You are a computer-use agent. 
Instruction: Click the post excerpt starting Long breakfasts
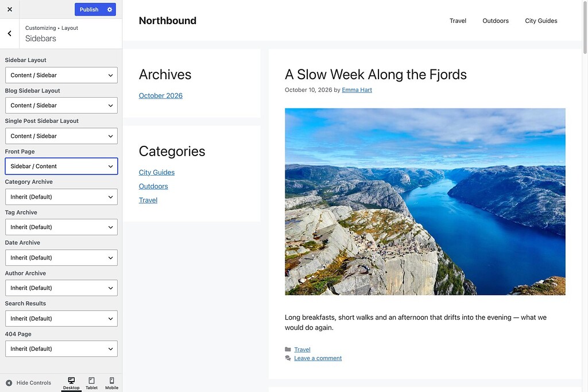pyautogui.click(x=416, y=323)
